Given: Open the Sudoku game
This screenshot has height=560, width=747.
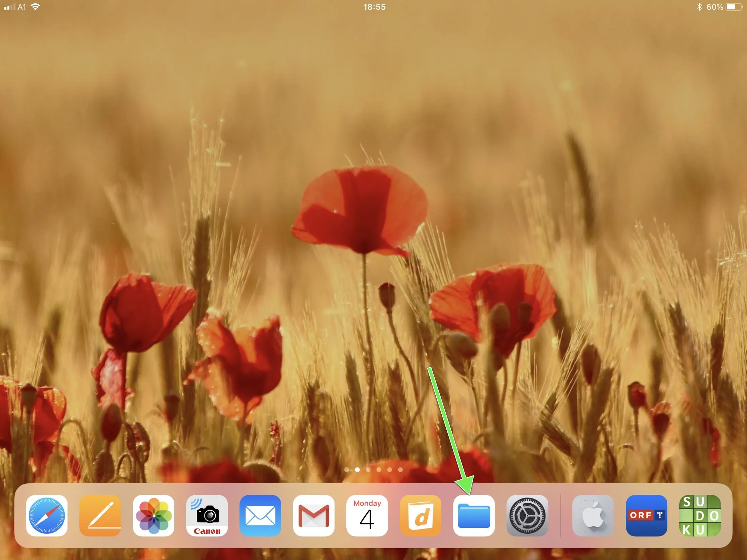Looking at the screenshot, I should pyautogui.click(x=700, y=515).
